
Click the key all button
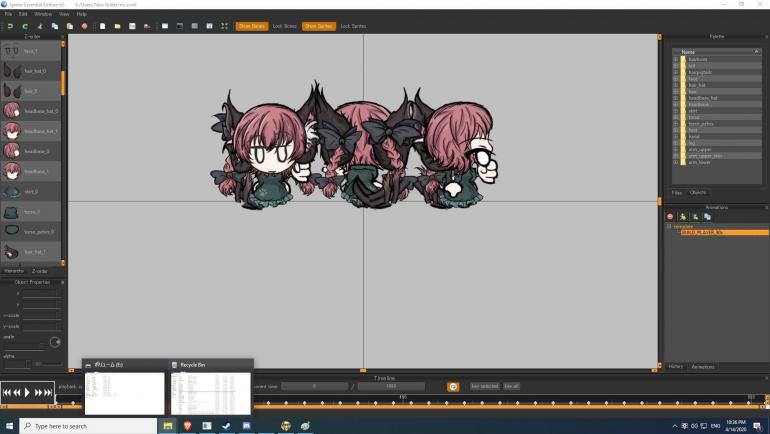coord(511,386)
